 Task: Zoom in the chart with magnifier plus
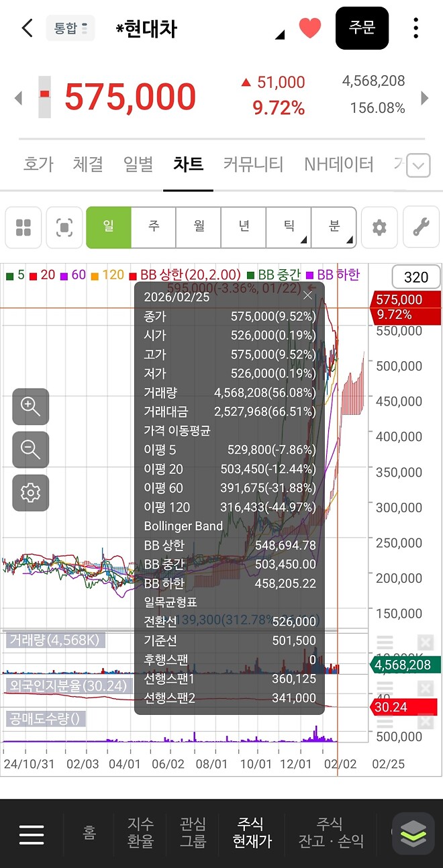coord(30,406)
